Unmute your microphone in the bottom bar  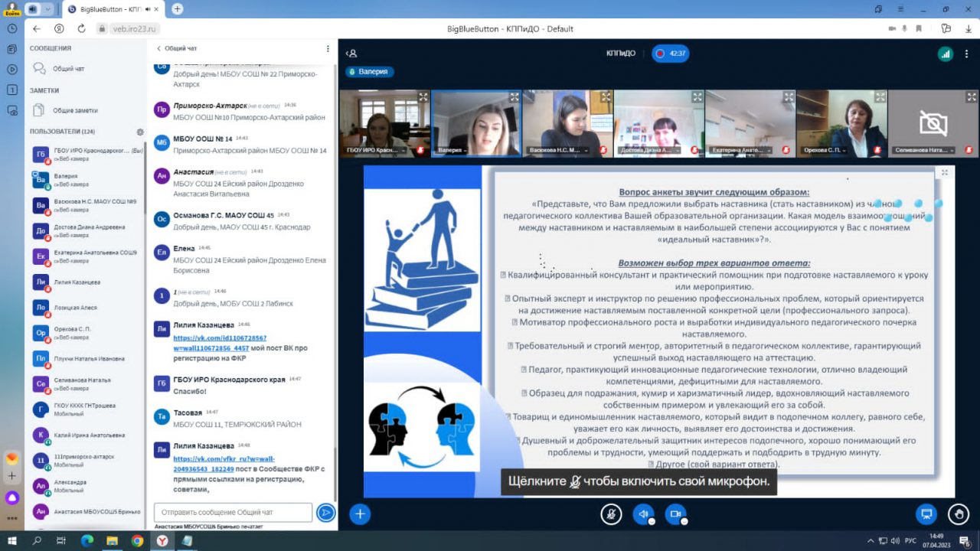point(610,514)
